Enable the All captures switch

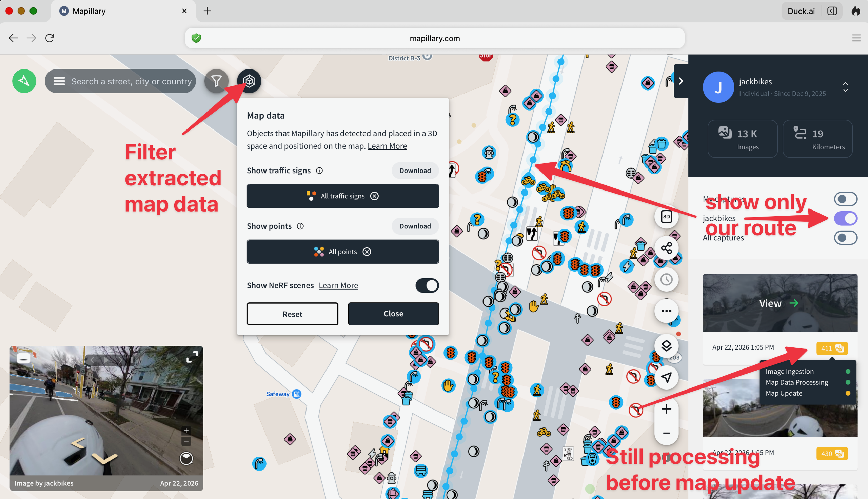845,238
